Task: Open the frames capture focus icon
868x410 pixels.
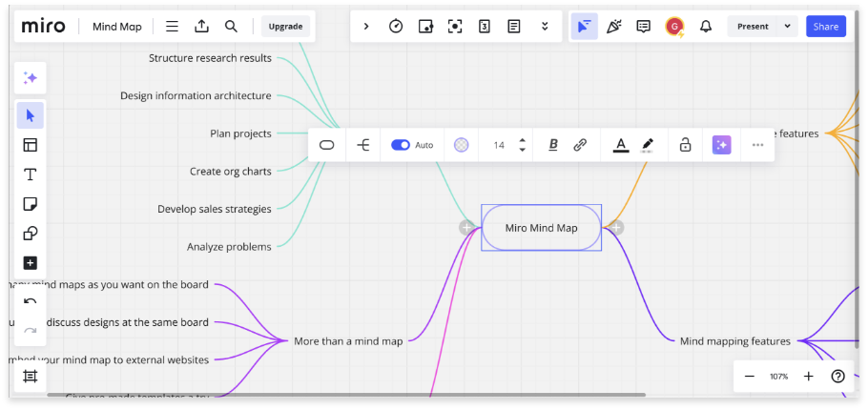Action: [x=454, y=26]
